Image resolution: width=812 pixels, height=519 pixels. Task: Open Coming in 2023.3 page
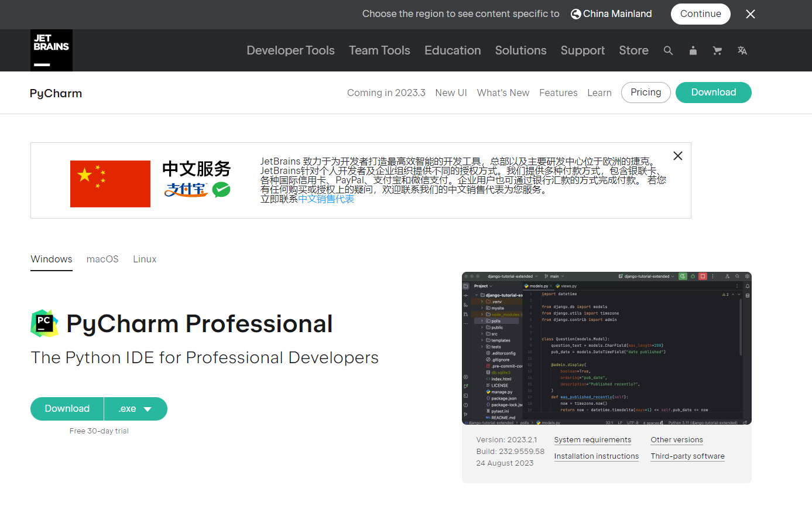pyautogui.click(x=386, y=93)
